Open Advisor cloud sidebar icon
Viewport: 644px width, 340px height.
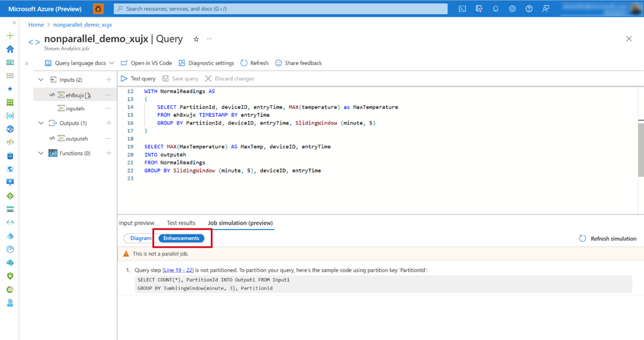tap(10, 263)
